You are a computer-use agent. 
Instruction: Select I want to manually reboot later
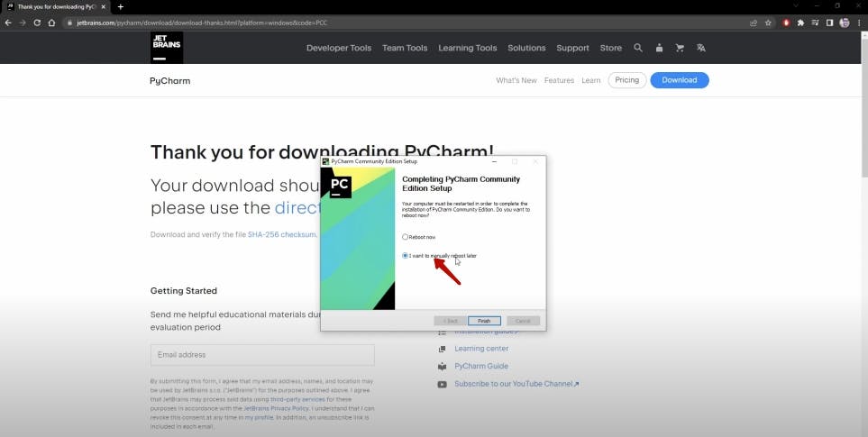pyautogui.click(x=406, y=256)
